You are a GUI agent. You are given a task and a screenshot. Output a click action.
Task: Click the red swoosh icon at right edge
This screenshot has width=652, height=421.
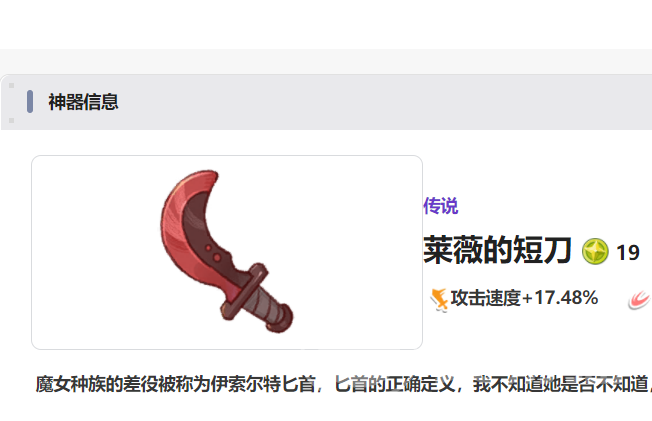coord(640,300)
